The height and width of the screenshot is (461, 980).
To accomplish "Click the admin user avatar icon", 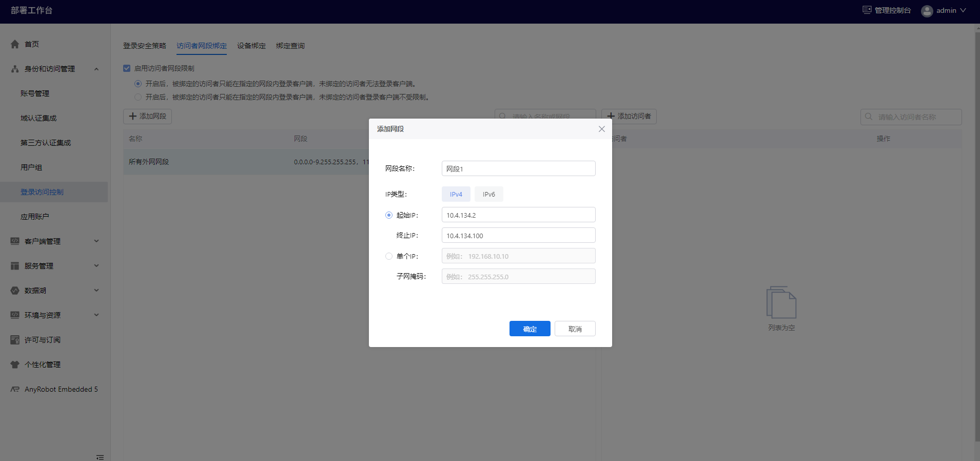I will (x=927, y=11).
